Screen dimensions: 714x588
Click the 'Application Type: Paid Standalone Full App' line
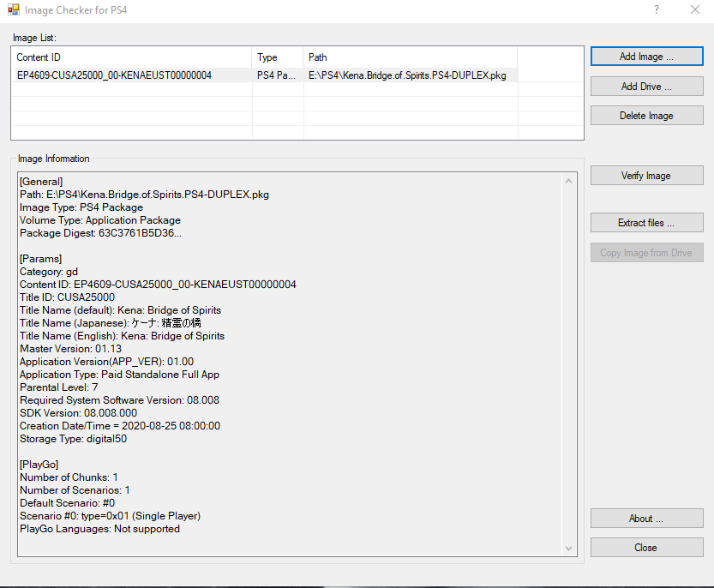click(119, 375)
